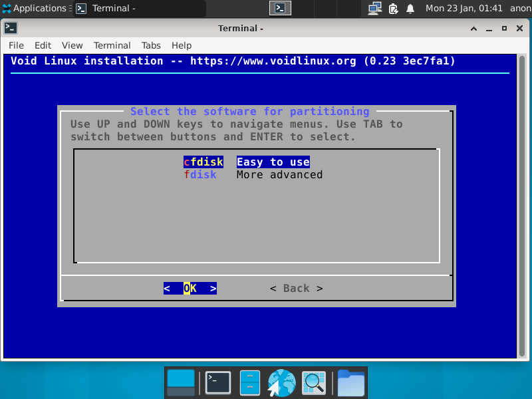The height and width of the screenshot is (399, 532).
Task: Launch Terminal Emulator from the dock
Action: pyautogui.click(x=218, y=383)
